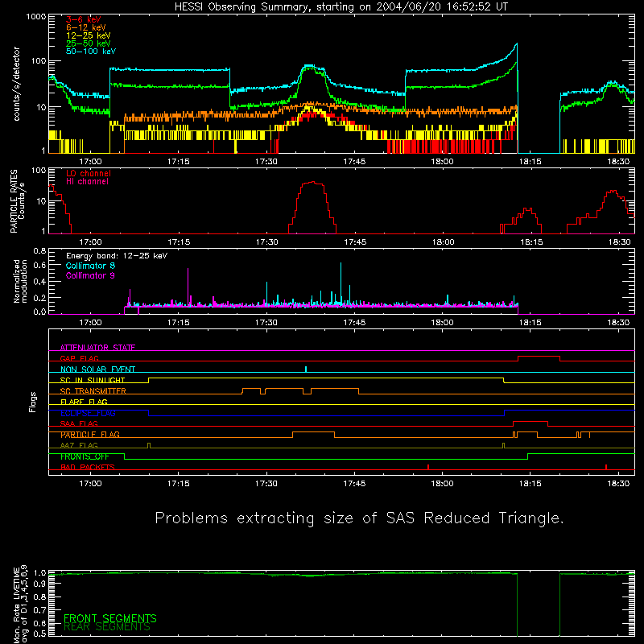Viewport: 644px width, 644px height.
Task: Click the 17:45 time label under the modulation panel
Action: click(x=354, y=323)
